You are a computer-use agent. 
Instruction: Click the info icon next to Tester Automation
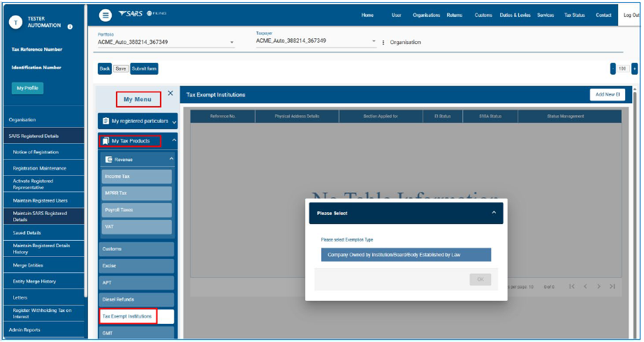(71, 27)
